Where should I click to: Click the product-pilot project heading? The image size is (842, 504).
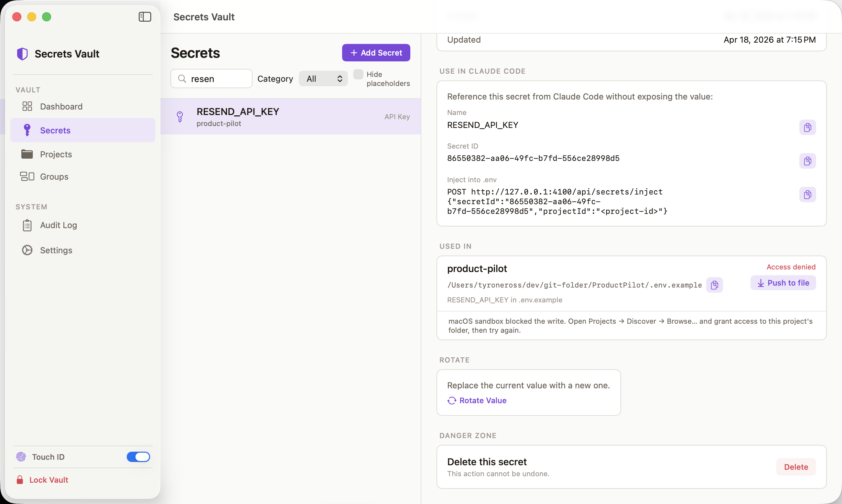[x=477, y=269]
